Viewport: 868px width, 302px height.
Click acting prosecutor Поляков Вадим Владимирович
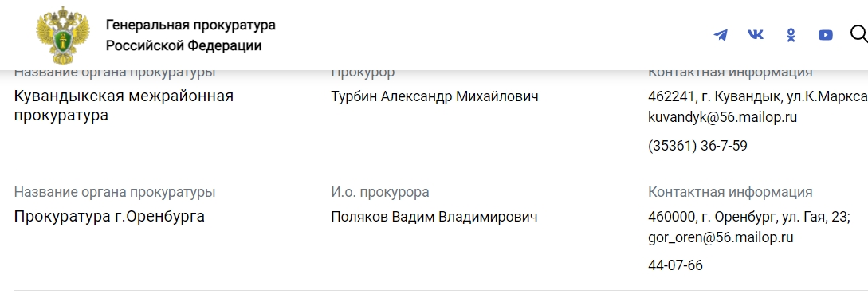(x=434, y=217)
